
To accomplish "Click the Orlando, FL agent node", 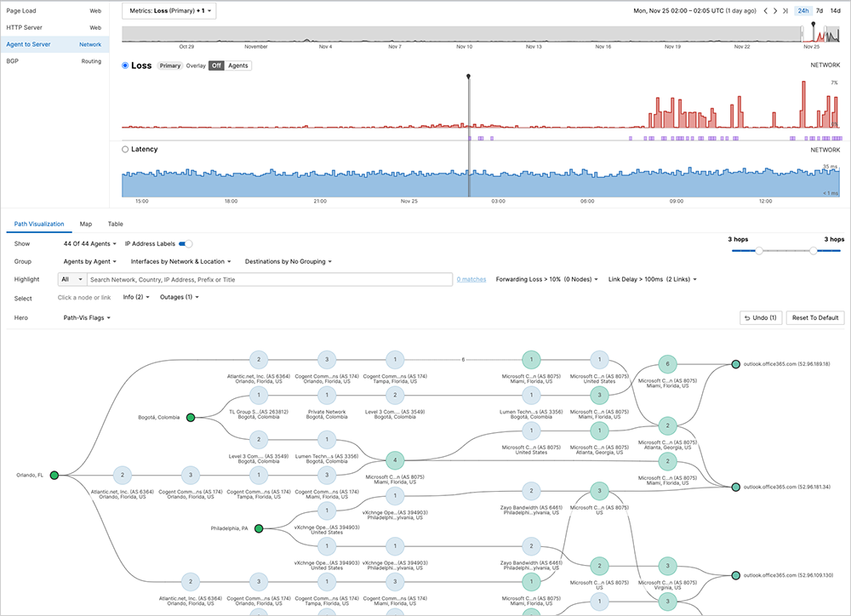I will point(54,475).
